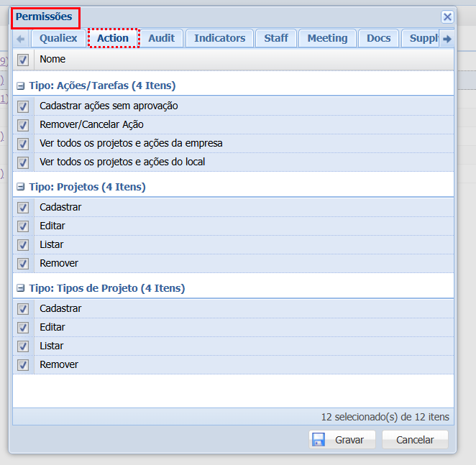Toggle 'Ver todos os projetos e ações do local'

point(23,162)
